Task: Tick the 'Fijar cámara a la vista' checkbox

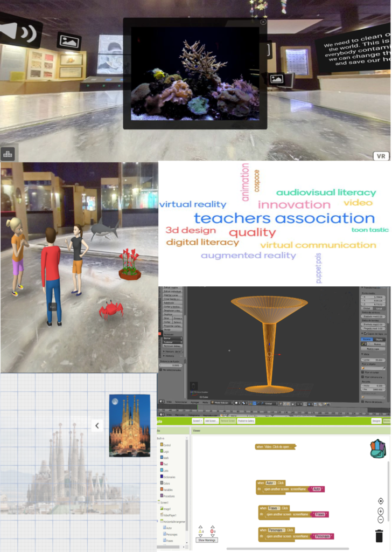Action: tap(363, 377)
